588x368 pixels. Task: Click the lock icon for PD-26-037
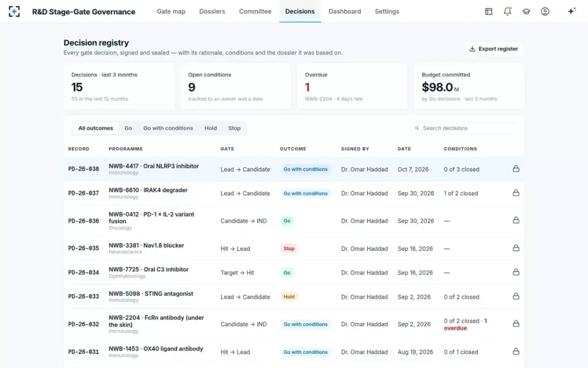pos(516,193)
